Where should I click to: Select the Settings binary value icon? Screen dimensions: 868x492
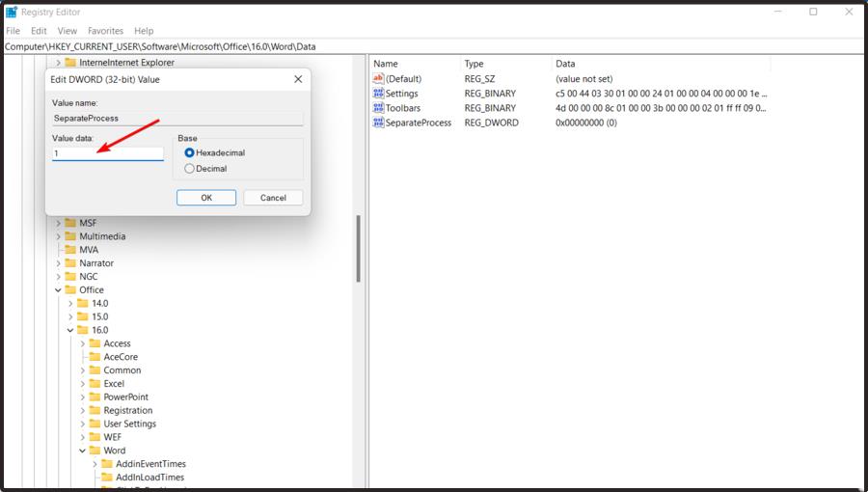click(378, 93)
